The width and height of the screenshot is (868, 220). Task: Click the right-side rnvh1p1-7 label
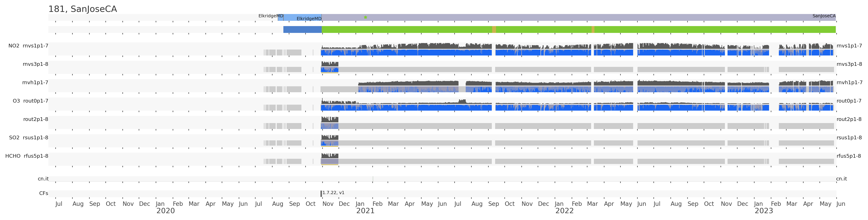click(x=849, y=83)
